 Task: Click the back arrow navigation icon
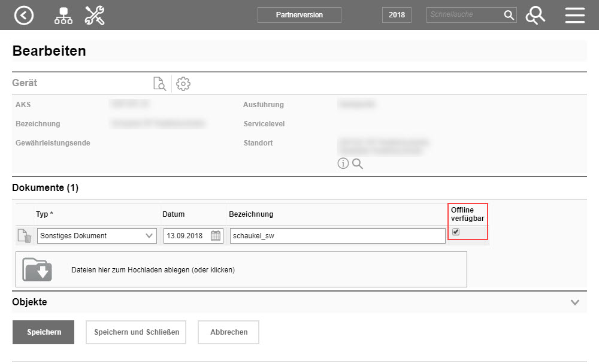click(x=24, y=15)
